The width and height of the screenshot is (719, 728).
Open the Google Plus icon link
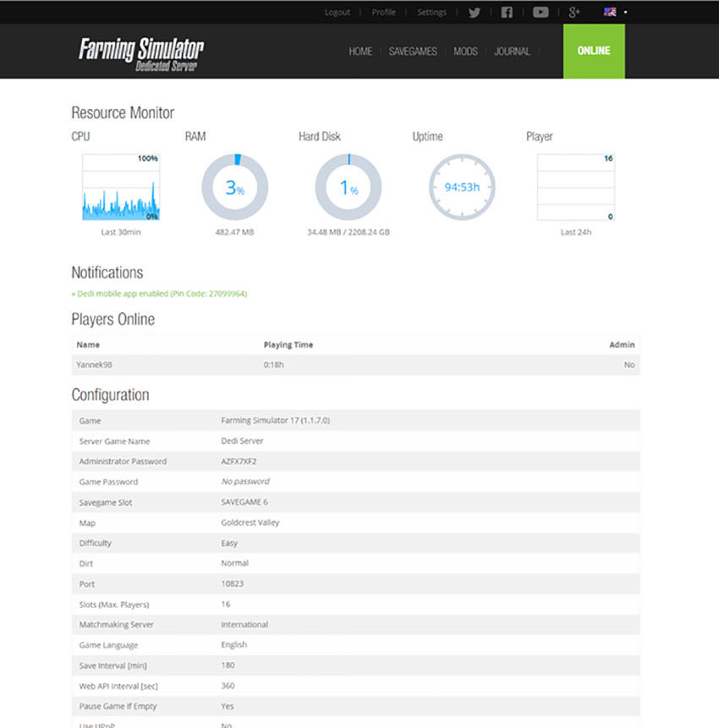pos(574,12)
